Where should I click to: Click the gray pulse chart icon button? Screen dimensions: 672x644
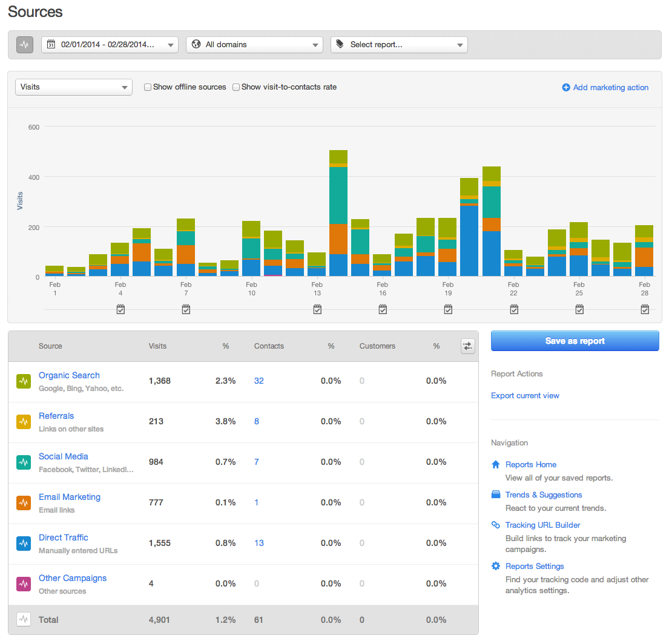tap(25, 45)
